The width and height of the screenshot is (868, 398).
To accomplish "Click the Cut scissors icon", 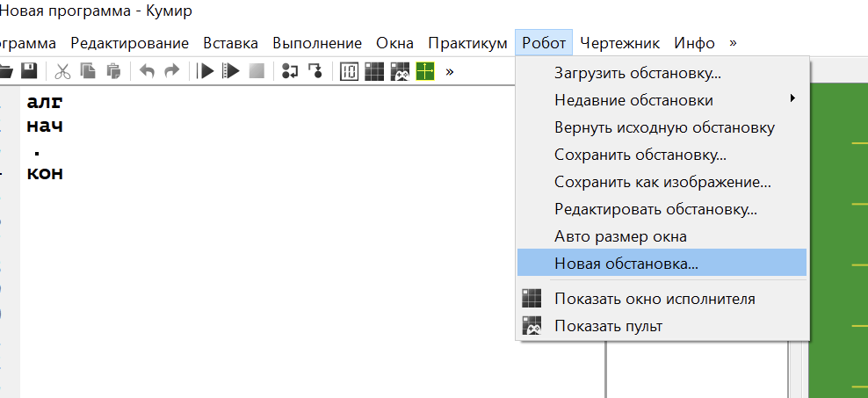I will coord(62,71).
